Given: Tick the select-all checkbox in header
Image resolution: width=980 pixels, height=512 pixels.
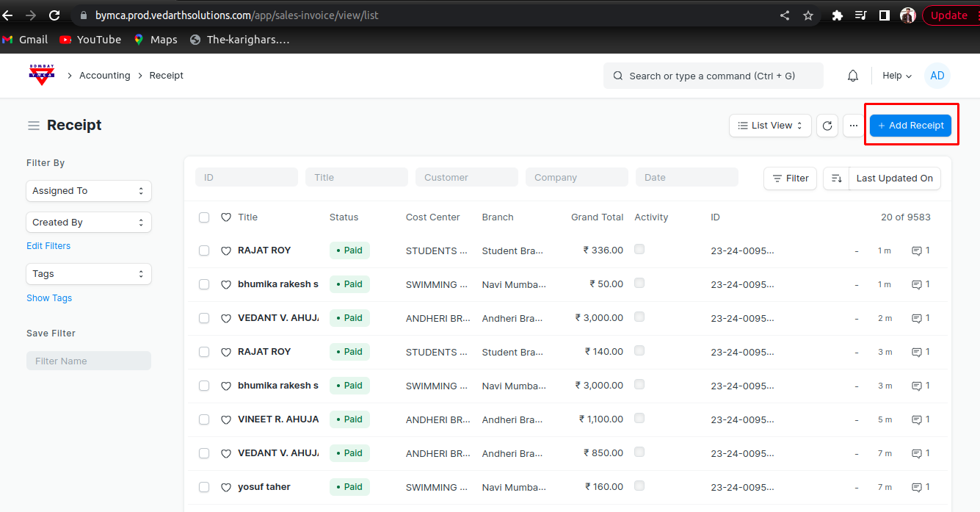Looking at the screenshot, I should tap(204, 217).
